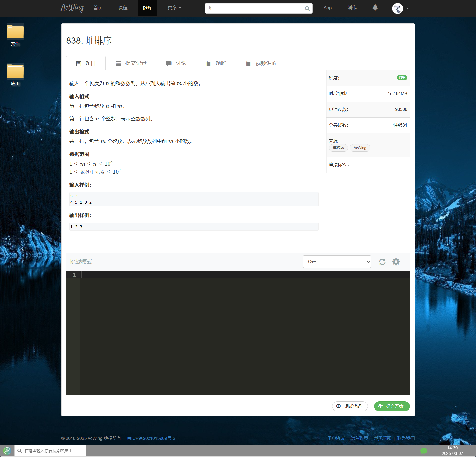Switch to the 视频讲解 tab
This screenshot has height=457, width=476.
(x=261, y=63)
